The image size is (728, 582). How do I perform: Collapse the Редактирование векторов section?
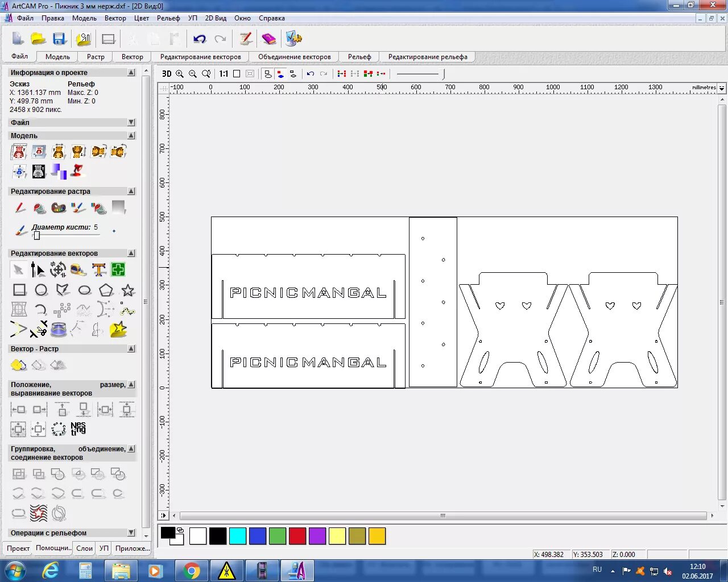click(x=131, y=253)
